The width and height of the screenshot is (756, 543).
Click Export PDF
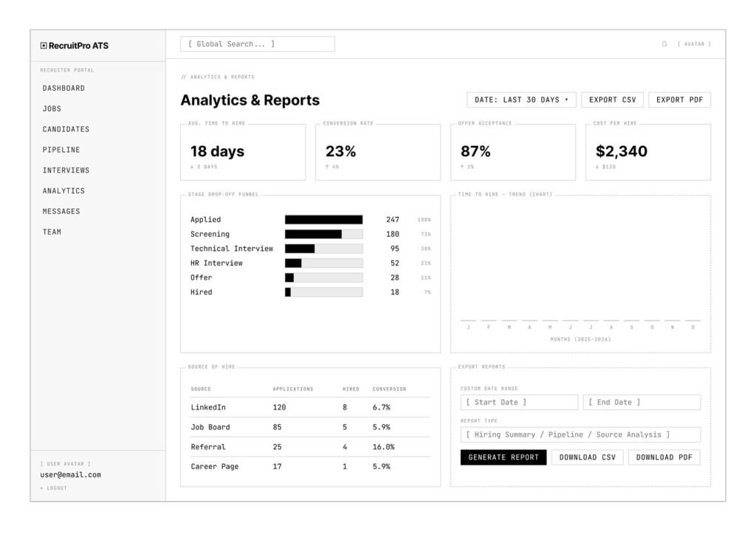(679, 99)
